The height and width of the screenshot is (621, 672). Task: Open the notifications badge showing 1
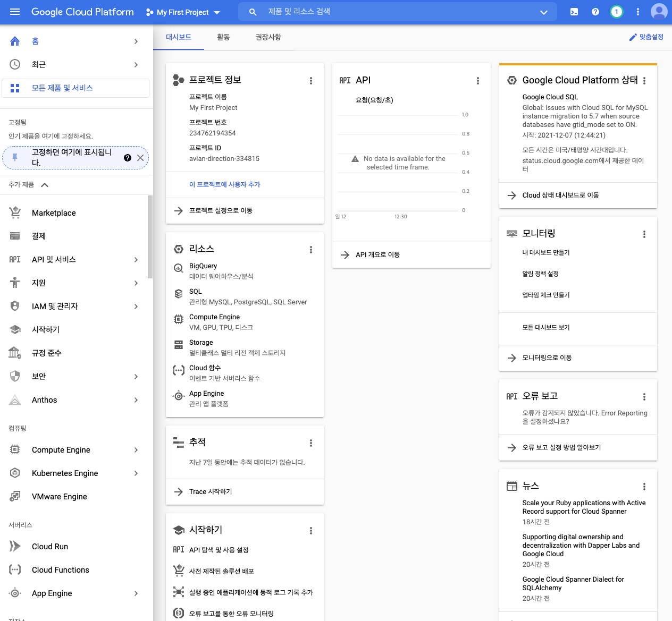[617, 12]
